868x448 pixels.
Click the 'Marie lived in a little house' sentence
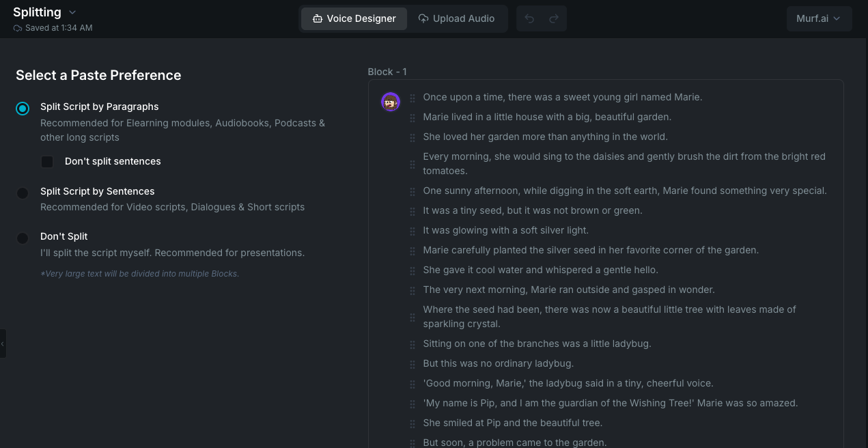click(x=547, y=117)
